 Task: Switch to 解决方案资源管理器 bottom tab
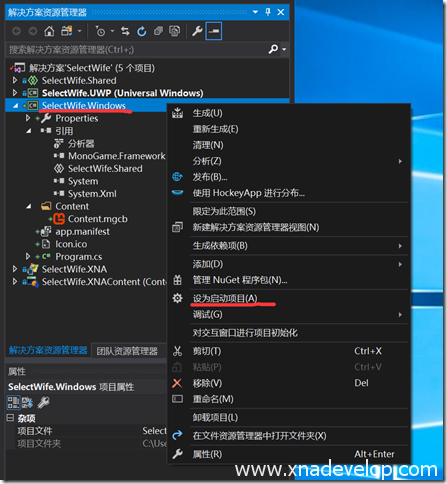click(x=48, y=350)
